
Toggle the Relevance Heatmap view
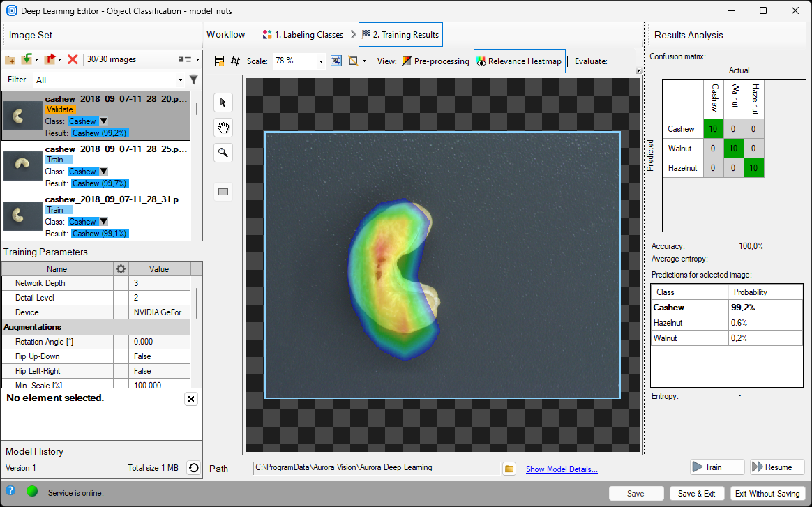click(x=519, y=61)
